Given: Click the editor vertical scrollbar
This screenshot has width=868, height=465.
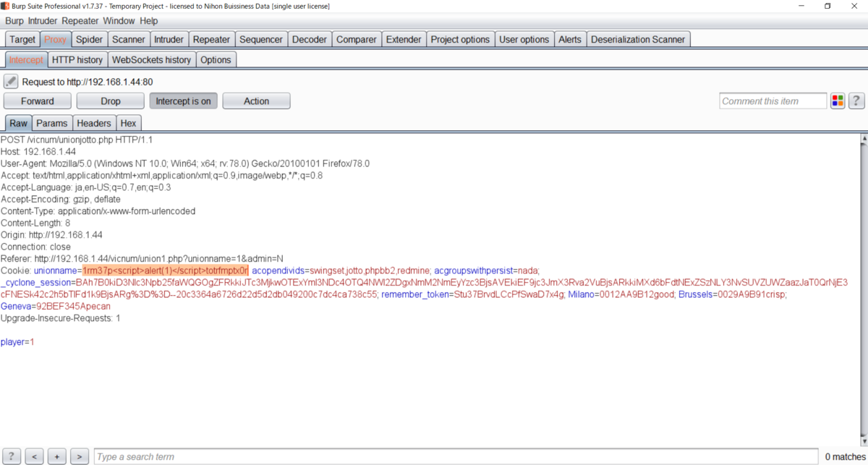Looking at the screenshot, I should 863,289.
